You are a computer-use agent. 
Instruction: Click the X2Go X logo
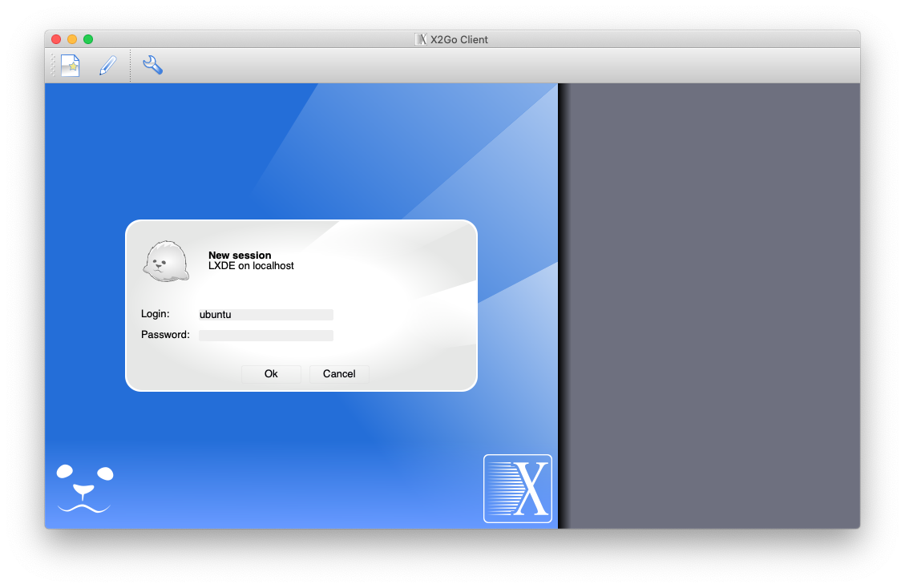click(518, 488)
